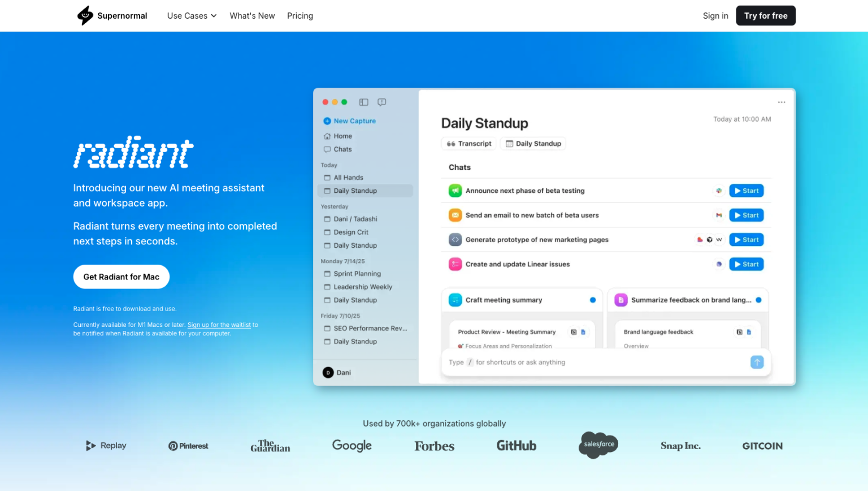Click the orange email task icon
868x491 pixels.
coord(455,215)
